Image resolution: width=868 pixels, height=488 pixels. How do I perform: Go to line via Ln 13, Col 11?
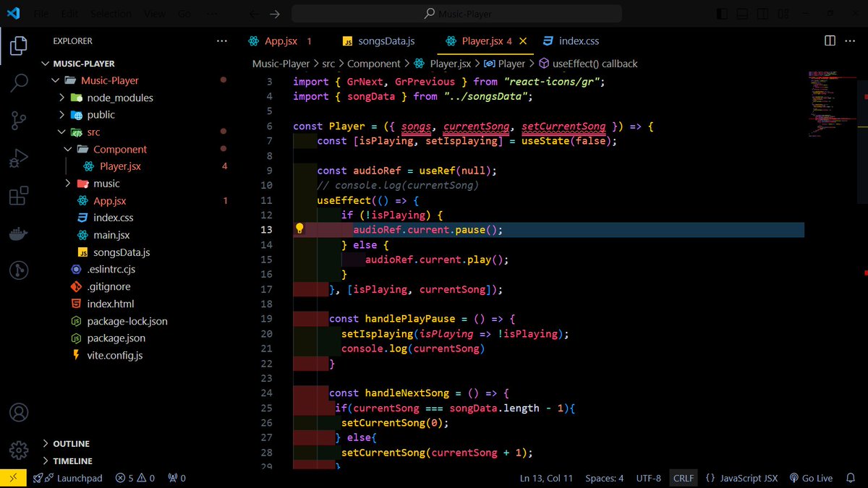click(x=546, y=478)
